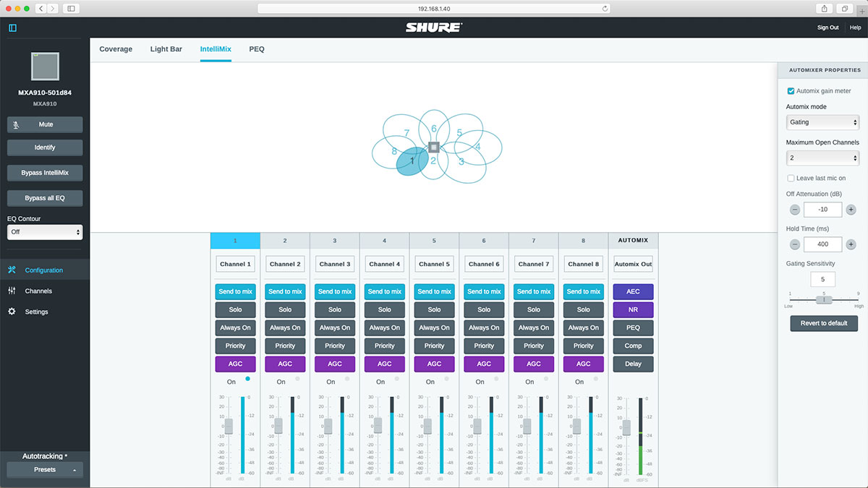The width and height of the screenshot is (868, 488).
Task: Open the Help link
Action: 855,27
